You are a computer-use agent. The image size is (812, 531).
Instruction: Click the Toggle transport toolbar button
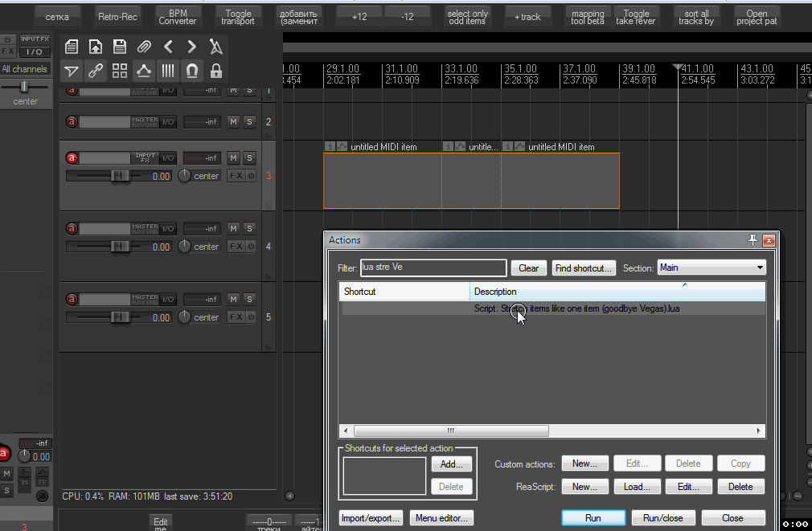tap(238, 17)
